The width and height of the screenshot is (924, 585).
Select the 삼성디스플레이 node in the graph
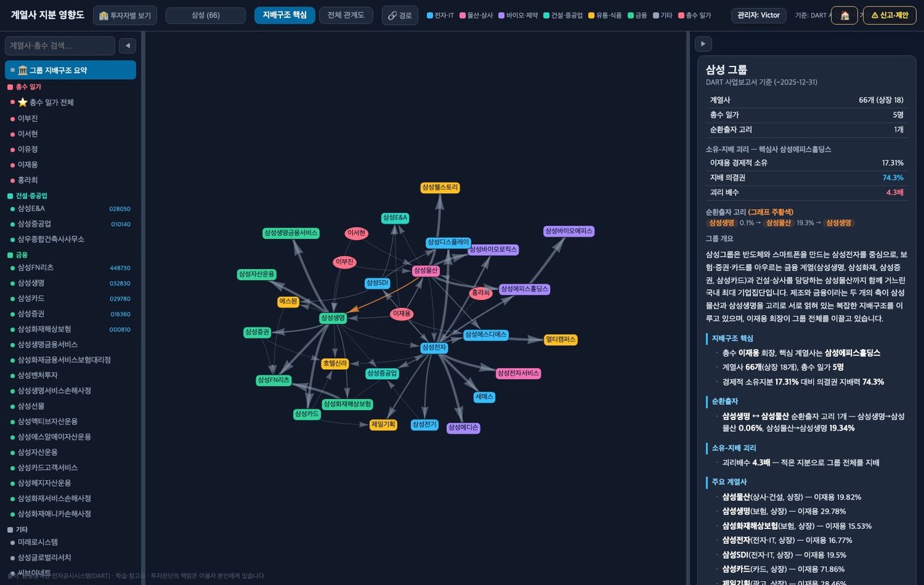point(448,243)
